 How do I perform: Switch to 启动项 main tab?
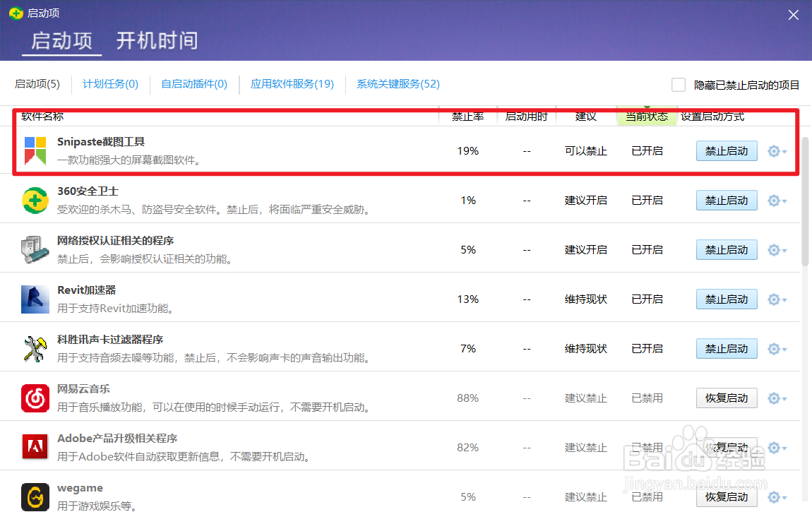point(61,41)
